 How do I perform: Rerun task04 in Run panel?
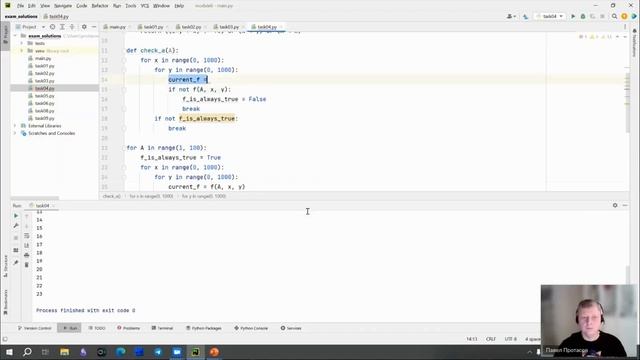tap(16, 216)
